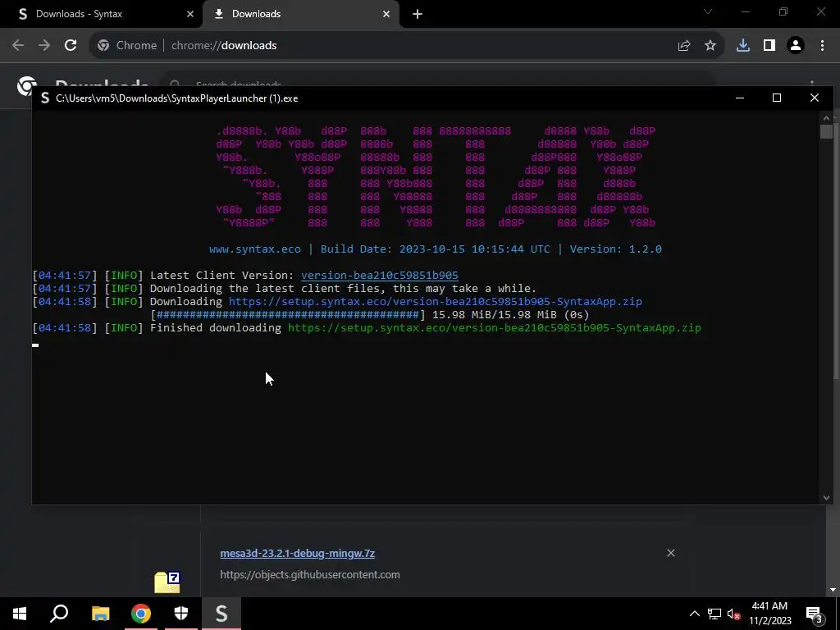This screenshot has width=840, height=630.
Task: Select the chrome Downloads tab
Action: [x=300, y=14]
